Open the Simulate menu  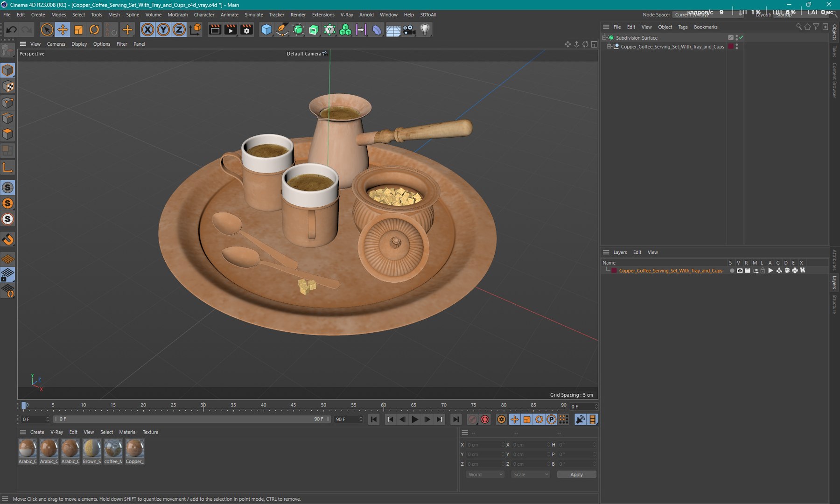pos(254,14)
